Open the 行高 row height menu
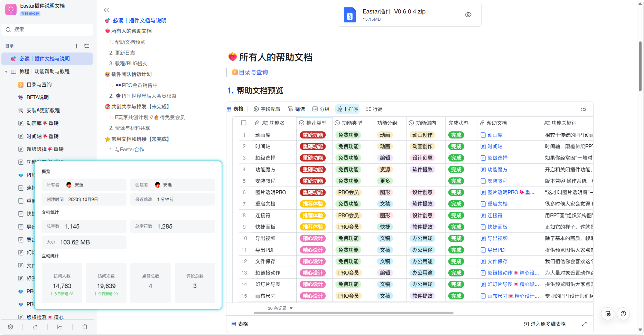Image resolution: width=644 pixels, height=335 pixels. pos(374,109)
